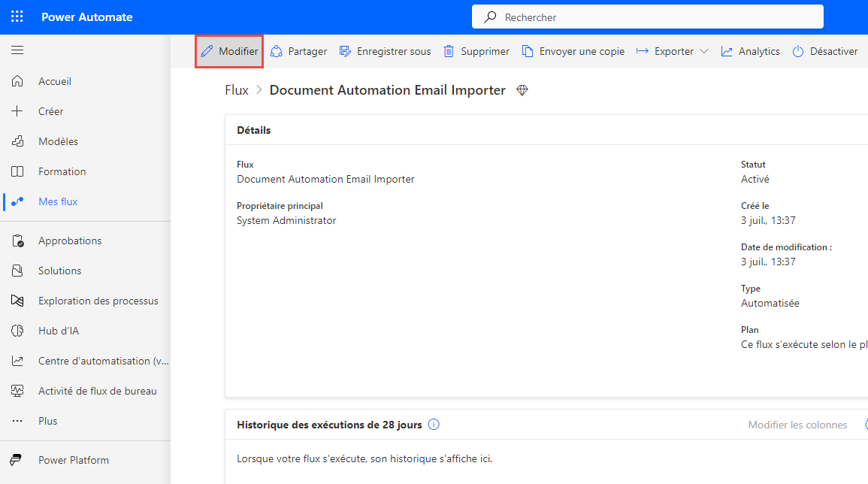Choose Enregistrer sous
The width and height of the screenshot is (868, 484).
385,52
